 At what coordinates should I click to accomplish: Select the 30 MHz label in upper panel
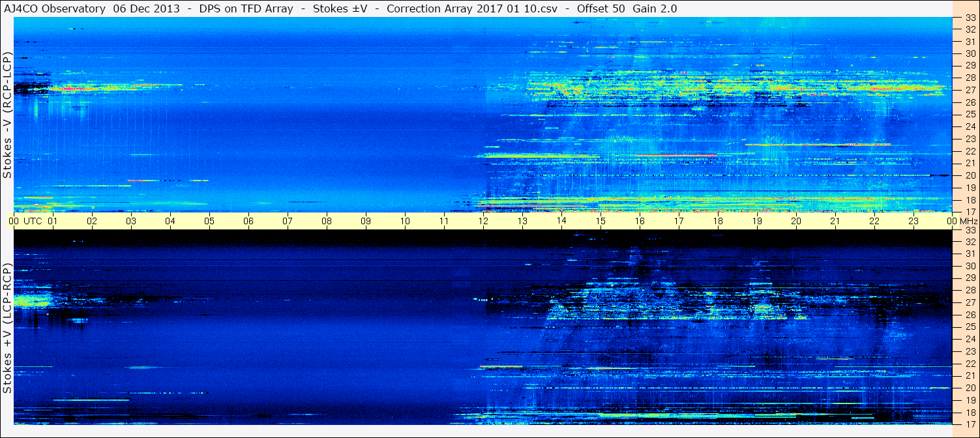coord(970,53)
